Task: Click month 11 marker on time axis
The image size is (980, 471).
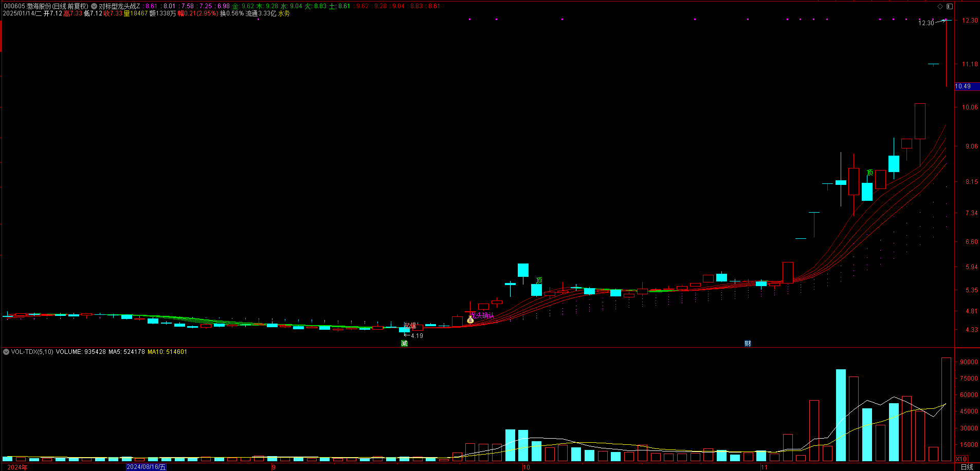Action: (765, 467)
